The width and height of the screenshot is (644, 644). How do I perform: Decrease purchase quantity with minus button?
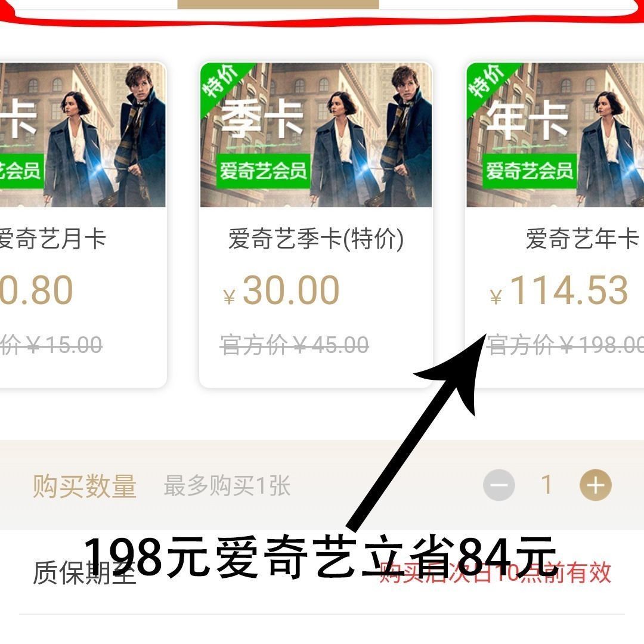pyautogui.click(x=499, y=485)
